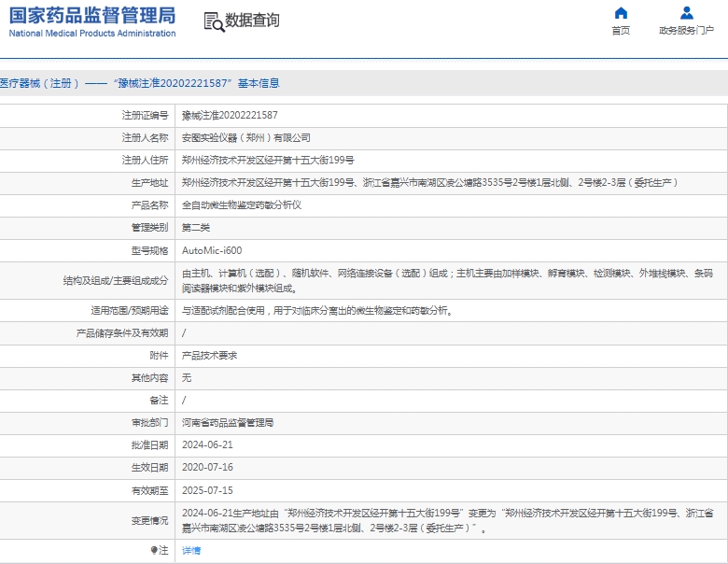Select the 注册人住所 address value
Viewport: 728px width, 564px height.
click(x=268, y=161)
